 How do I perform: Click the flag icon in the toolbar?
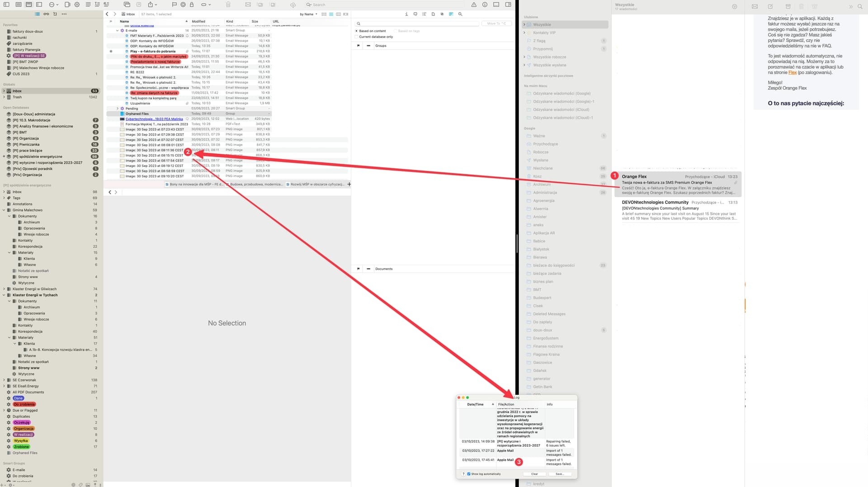[174, 5]
